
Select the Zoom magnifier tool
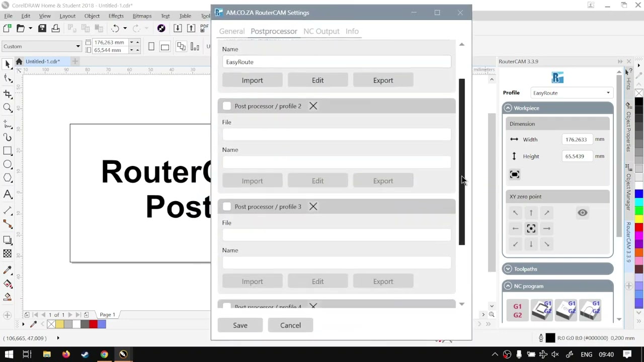coord(8,108)
